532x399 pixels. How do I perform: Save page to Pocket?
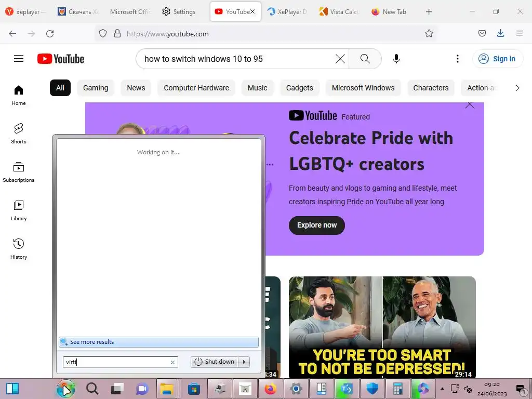pos(482,34)
